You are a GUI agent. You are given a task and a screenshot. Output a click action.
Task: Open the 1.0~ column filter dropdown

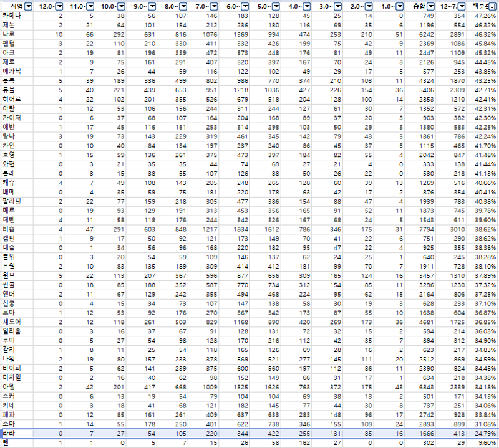tap(400, 6)
